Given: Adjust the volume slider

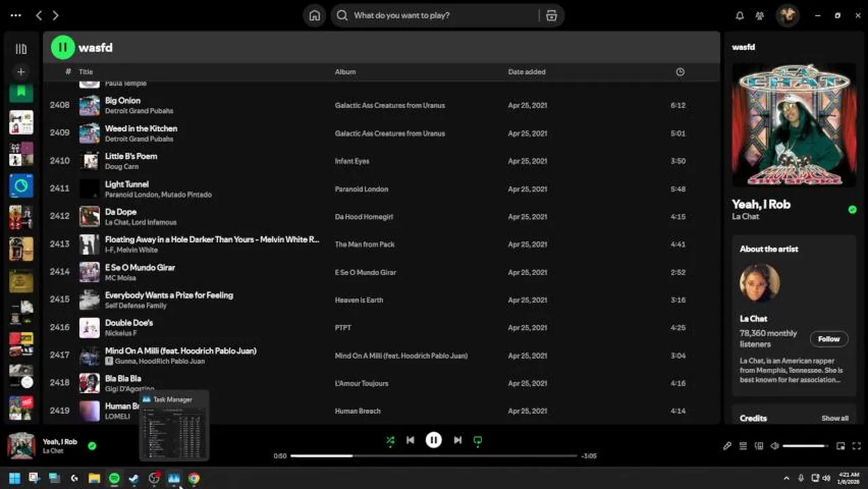Looking at the screenshot, I should [806, 446].
